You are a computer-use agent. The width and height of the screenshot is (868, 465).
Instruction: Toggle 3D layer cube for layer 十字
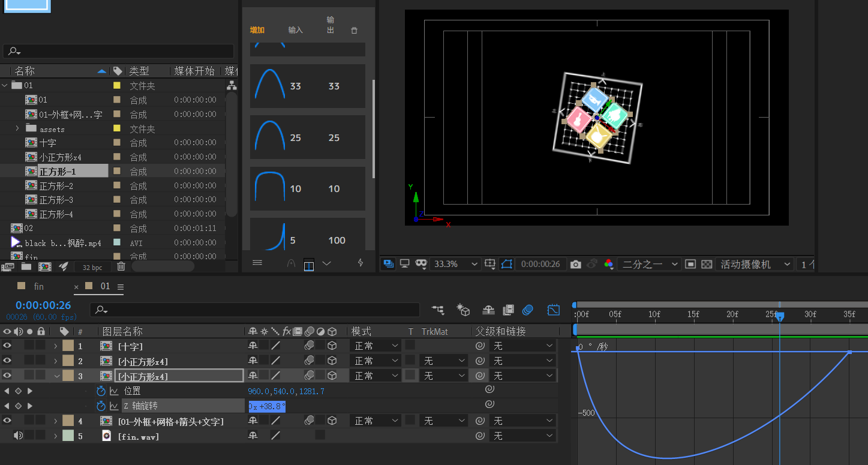point(332,346)
